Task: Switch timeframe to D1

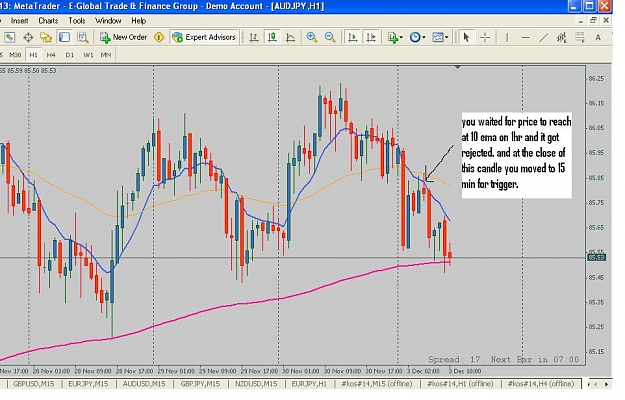Action: 70,55
